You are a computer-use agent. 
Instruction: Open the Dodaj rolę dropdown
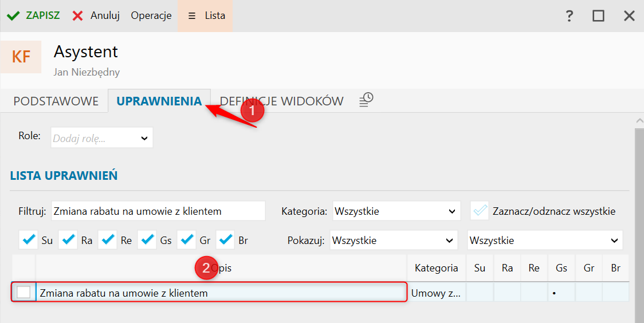(x=102, y=138)
